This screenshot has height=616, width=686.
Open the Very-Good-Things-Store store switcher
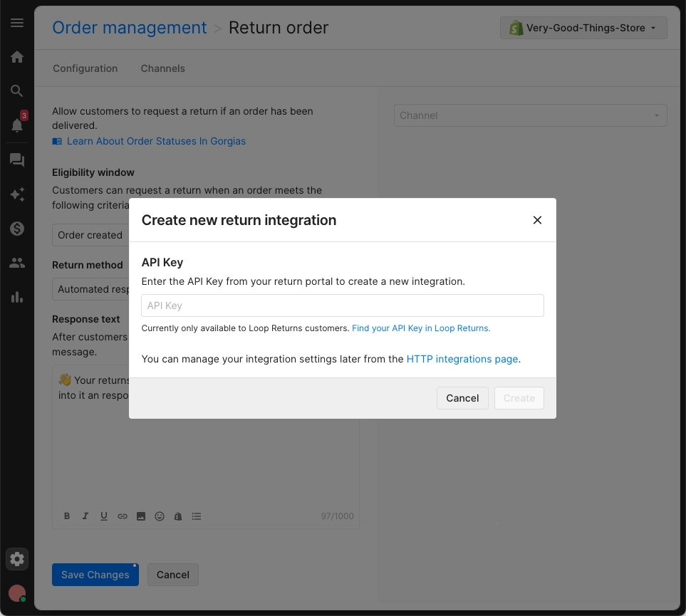click(583, 27)
